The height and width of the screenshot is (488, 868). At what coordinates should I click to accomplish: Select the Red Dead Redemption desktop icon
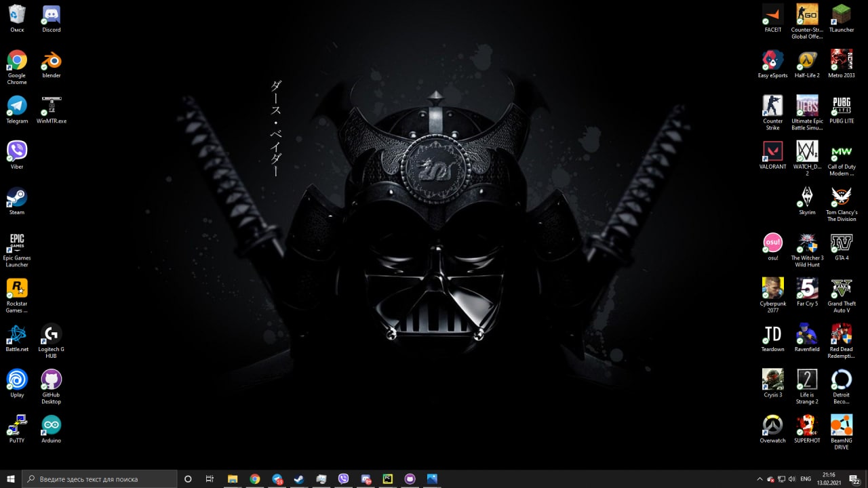[842, 341]
